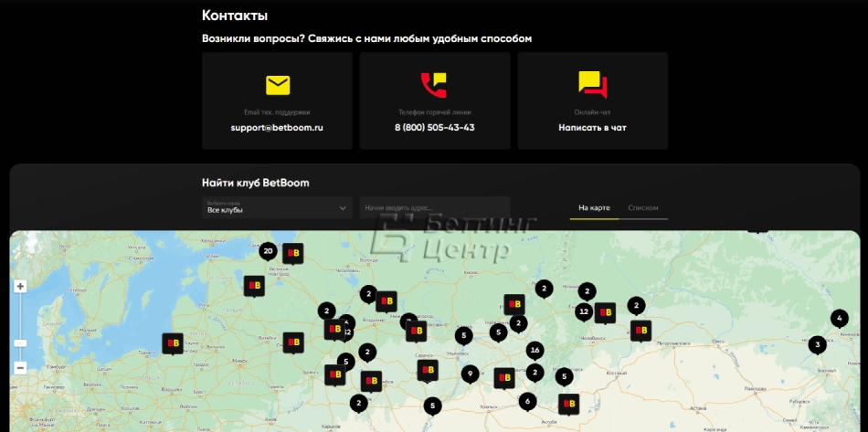The width and height of the screenshot is (868, 432).
Task: Open the cluster marker showing 9 clubs
Action: [470, 374]
